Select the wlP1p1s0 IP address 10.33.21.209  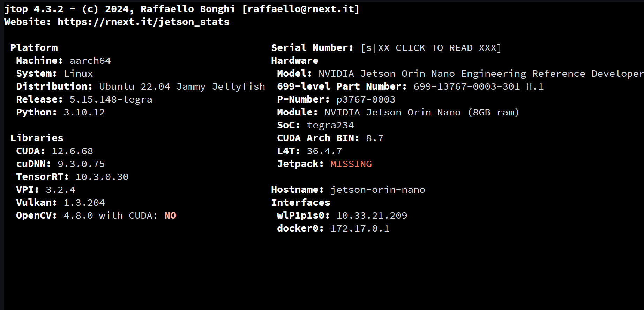[x=372, y=216]
